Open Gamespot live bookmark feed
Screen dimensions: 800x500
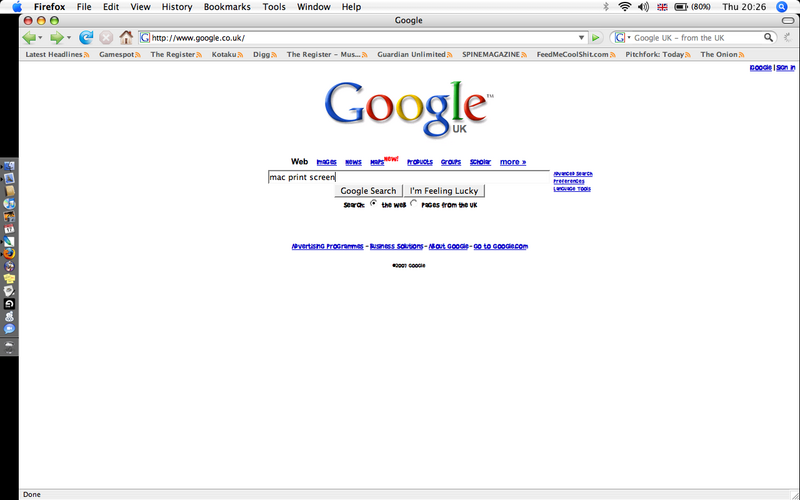[x=120, y=54]
